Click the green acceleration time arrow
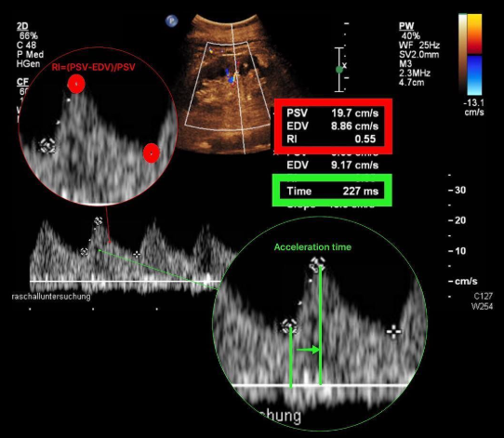 coord(308,350)
